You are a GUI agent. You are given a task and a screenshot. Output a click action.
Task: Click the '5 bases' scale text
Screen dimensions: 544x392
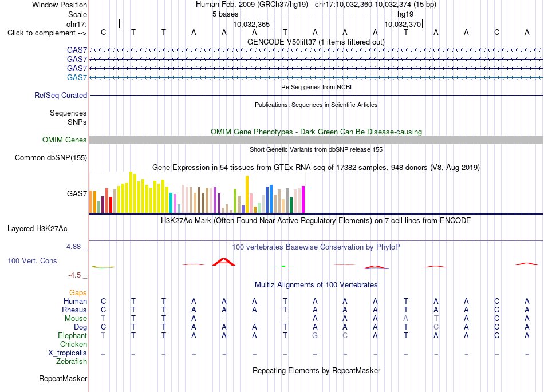(x=225, y=14)
